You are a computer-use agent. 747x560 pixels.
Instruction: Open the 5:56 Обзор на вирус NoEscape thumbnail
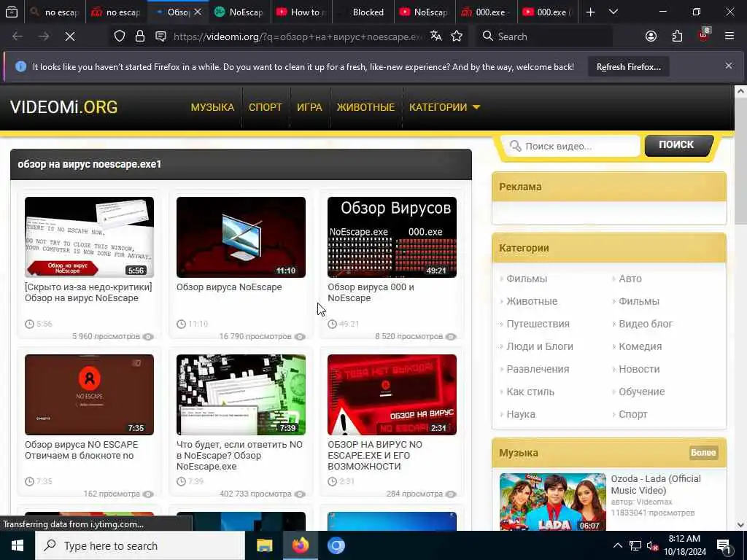click(x=89, y=237)
